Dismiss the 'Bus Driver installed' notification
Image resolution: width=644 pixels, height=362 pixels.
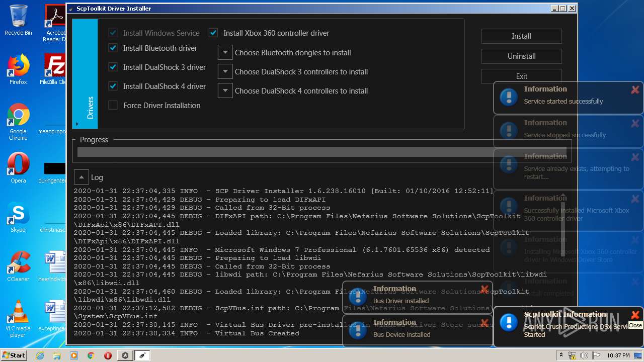click(484, 289)
